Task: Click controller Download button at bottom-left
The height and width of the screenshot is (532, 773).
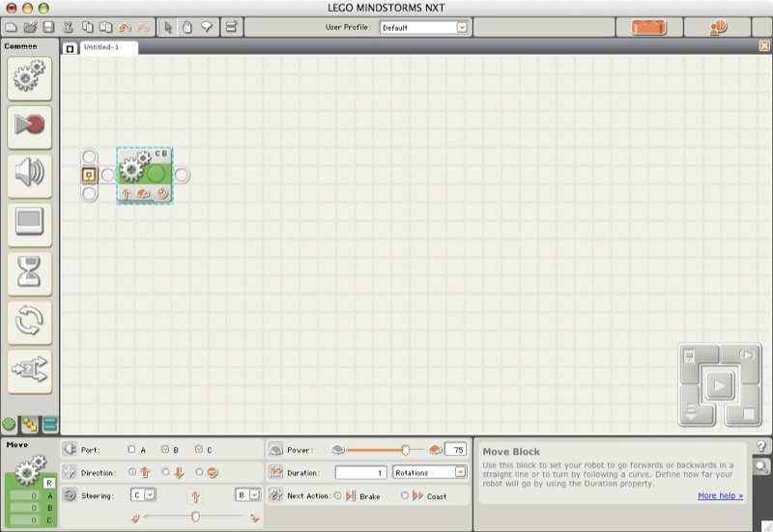Action: [x=691, y=410]
